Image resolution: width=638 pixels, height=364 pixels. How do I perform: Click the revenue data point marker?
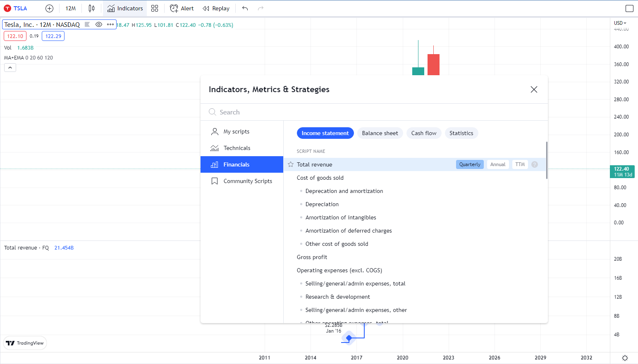tap(349, 338)
